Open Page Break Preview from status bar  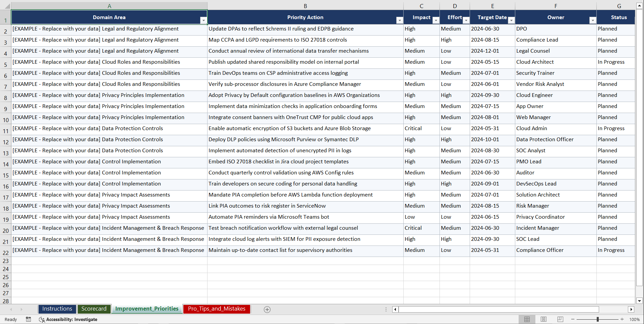(560, 319)
